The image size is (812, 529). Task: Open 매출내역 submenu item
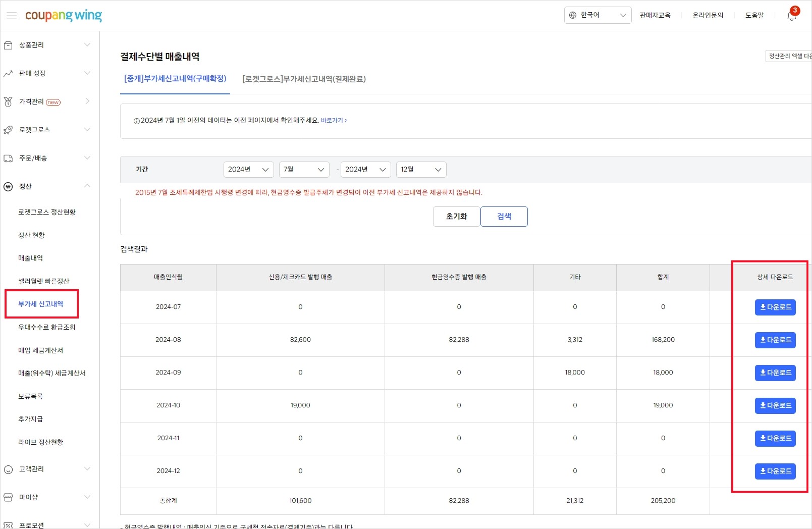pyautogui.click(x=30, y=258)
